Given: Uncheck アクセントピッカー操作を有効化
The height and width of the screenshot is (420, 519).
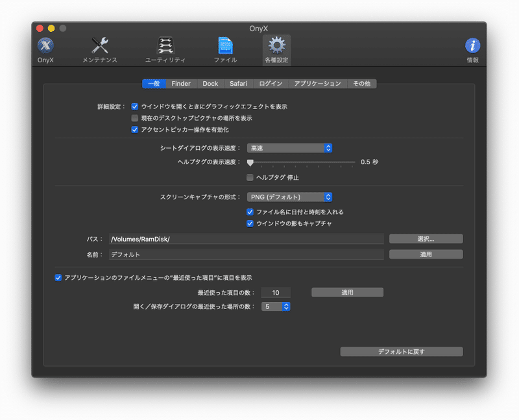Looking at the screenshot, I should click(135, 130).
